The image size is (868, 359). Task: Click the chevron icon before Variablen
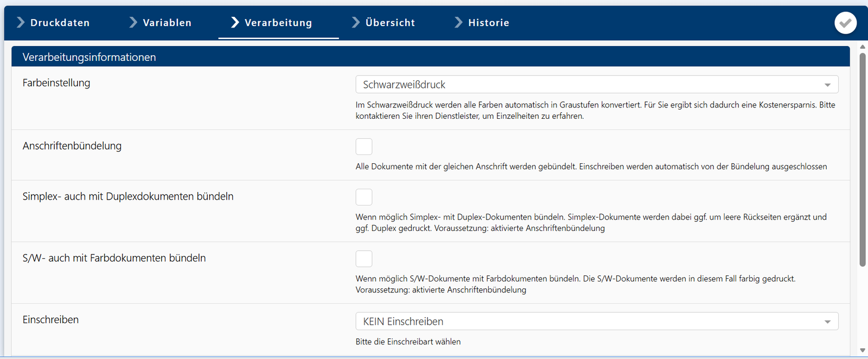[133, 22]
